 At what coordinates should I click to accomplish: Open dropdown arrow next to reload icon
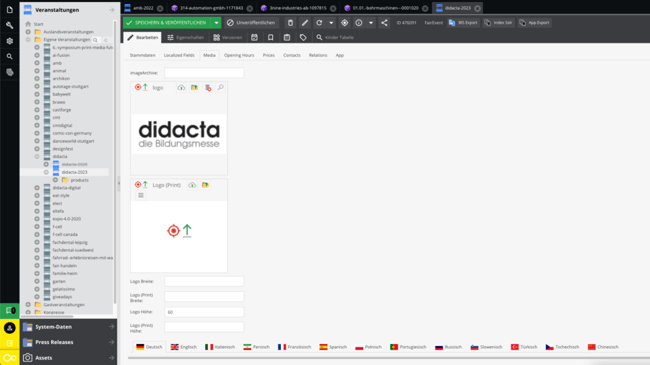pos(331,23)
